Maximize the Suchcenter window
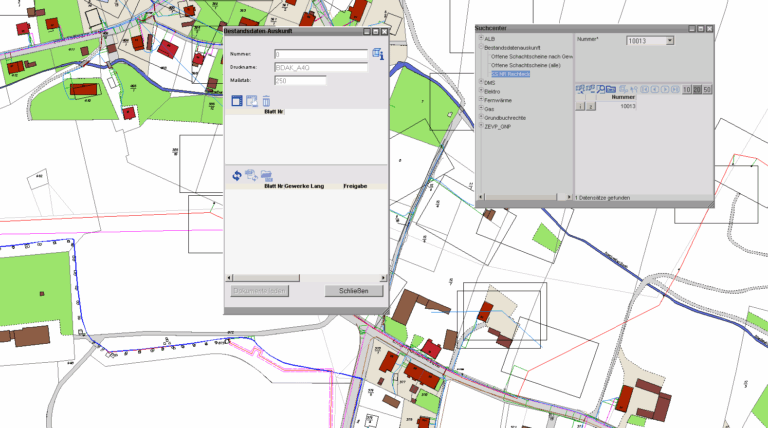 pos(700,29)
